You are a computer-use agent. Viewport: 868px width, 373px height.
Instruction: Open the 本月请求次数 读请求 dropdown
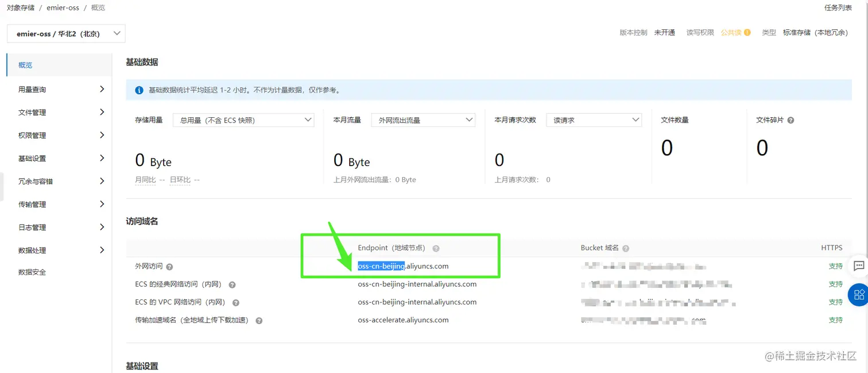[594, 120]
